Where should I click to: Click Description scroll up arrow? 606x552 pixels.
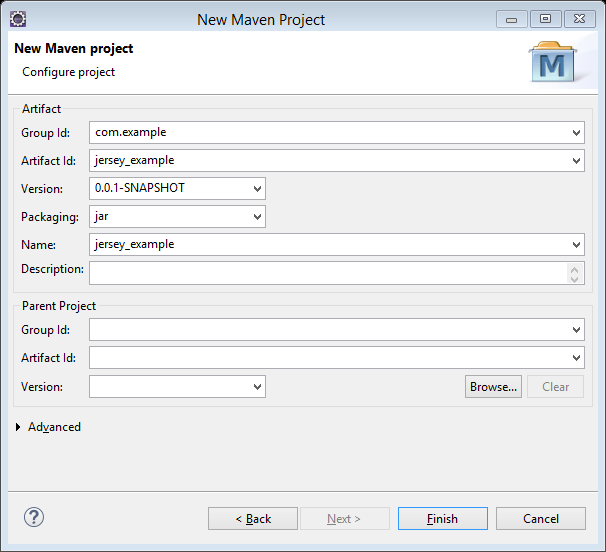coord(574,269)
